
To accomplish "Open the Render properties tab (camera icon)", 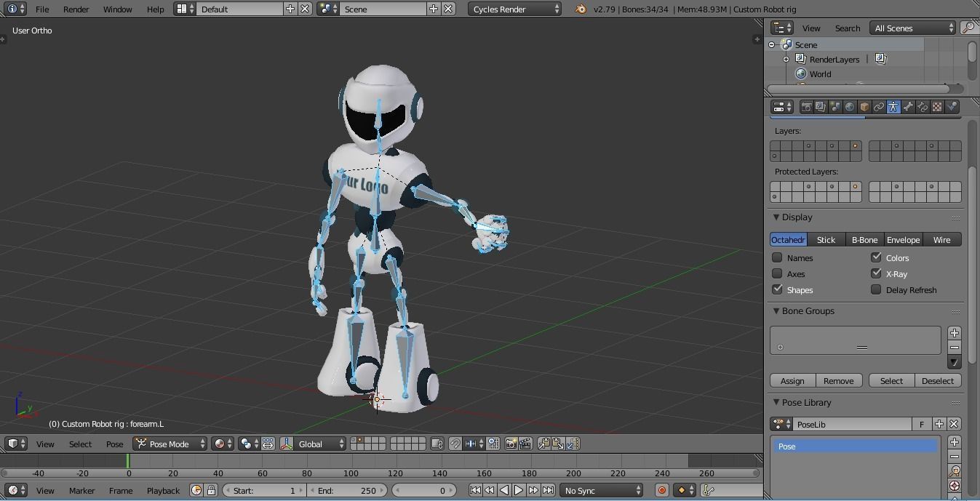I will pyautogui.click(x=806, y=107).
